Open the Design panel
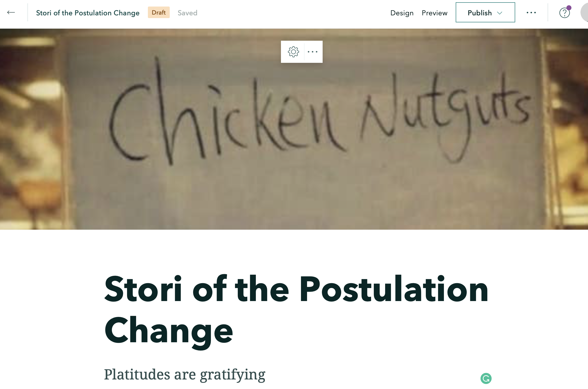This screenshot has height=389, width=588. (402, 13)
